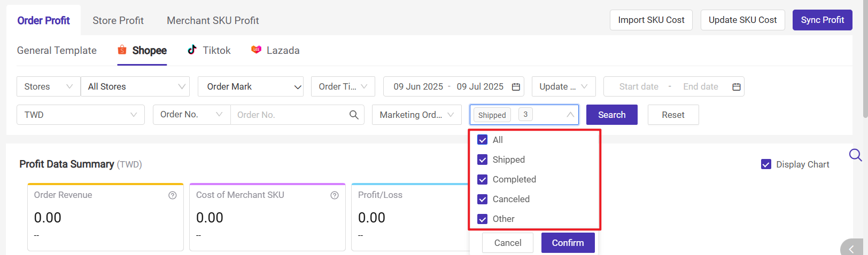Viewport: 868px width, 255px height.
Task: Click Order Revenue help question mark icon
Action: [x=172, y=195]
